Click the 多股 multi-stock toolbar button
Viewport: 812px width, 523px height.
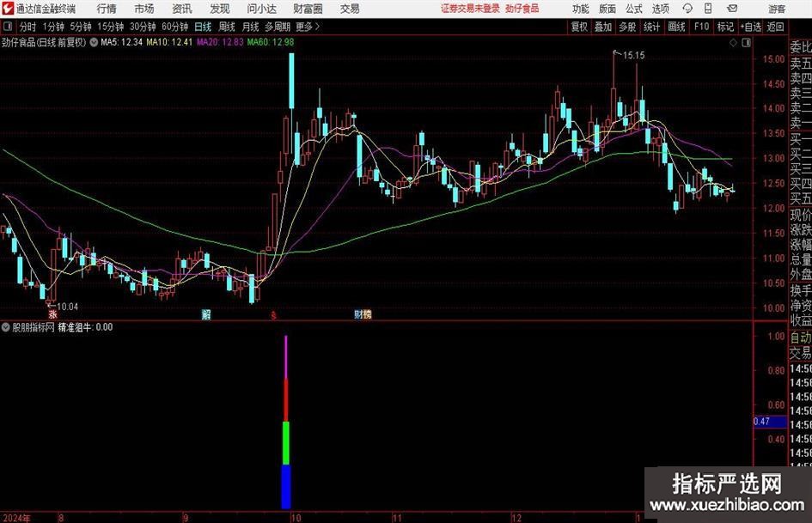tap(627, 27)
